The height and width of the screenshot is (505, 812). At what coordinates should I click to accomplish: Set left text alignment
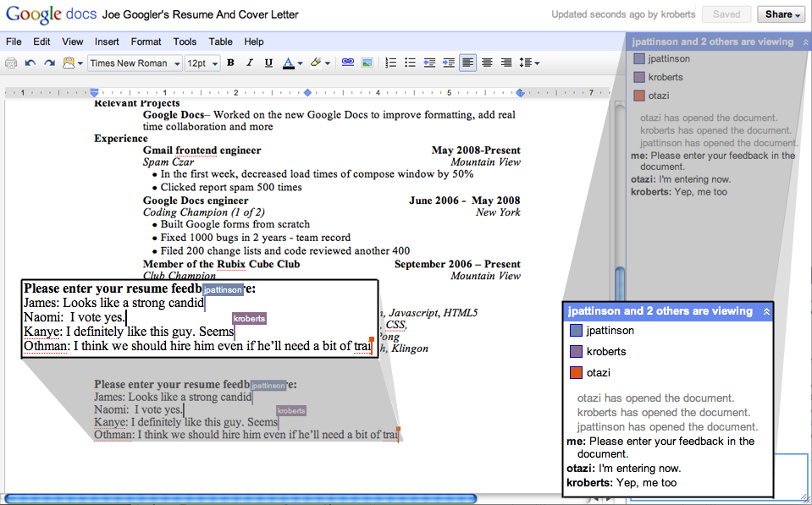pos(467,63)
